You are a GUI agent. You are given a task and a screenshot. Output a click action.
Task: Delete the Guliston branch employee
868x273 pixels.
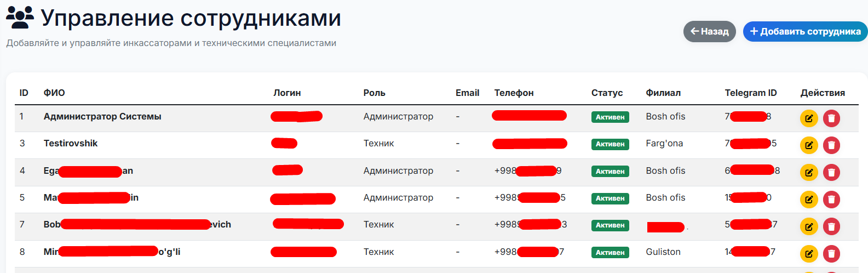coord(831,254)
